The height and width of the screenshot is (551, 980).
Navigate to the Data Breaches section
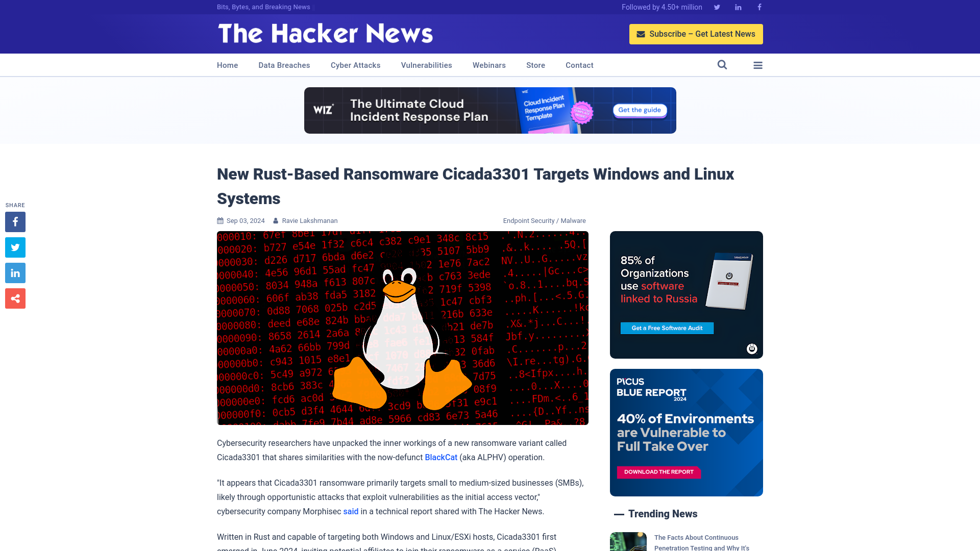284,65
